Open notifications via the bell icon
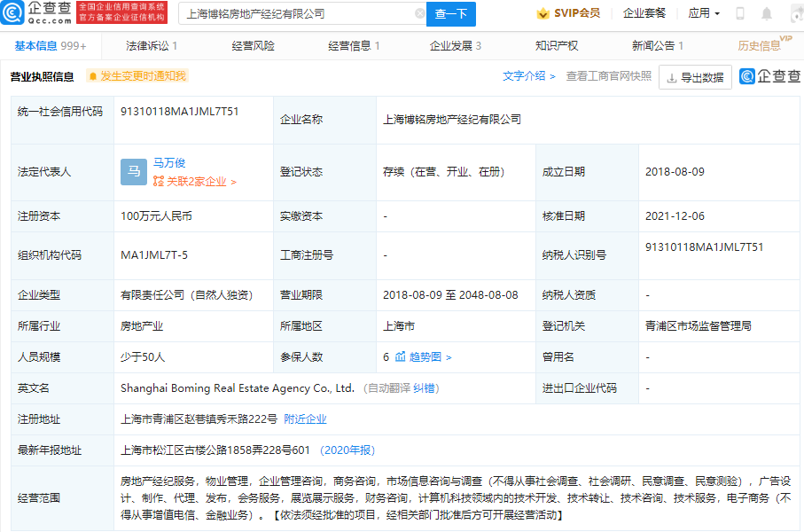 (766, 13)
